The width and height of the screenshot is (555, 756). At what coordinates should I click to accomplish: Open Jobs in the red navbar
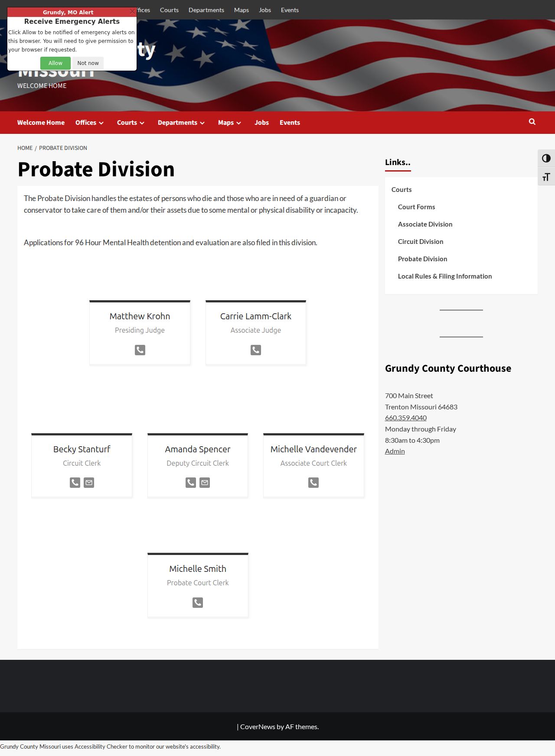pos(262,123)
